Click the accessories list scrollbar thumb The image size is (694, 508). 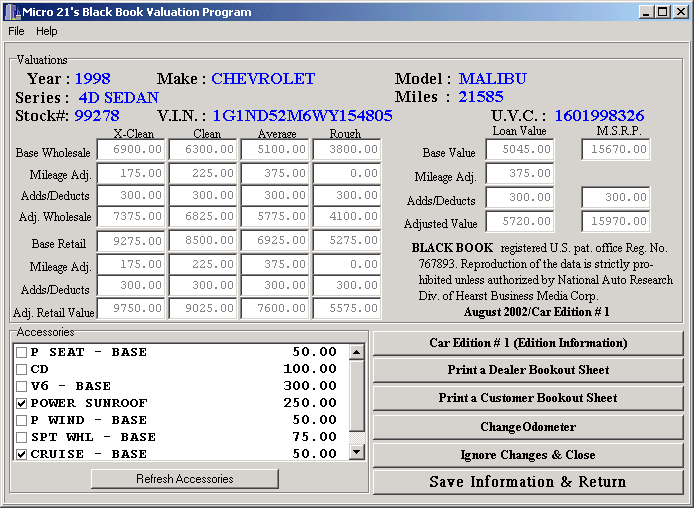[357, 396]
